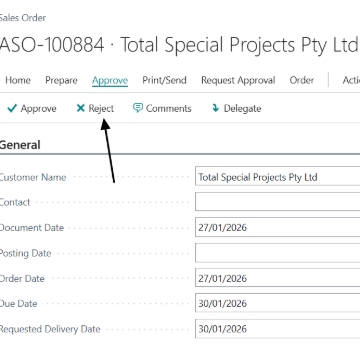The height and width of the screenshot is (360, 360).
Task: Open the Home tab
Action: [18, 80]
